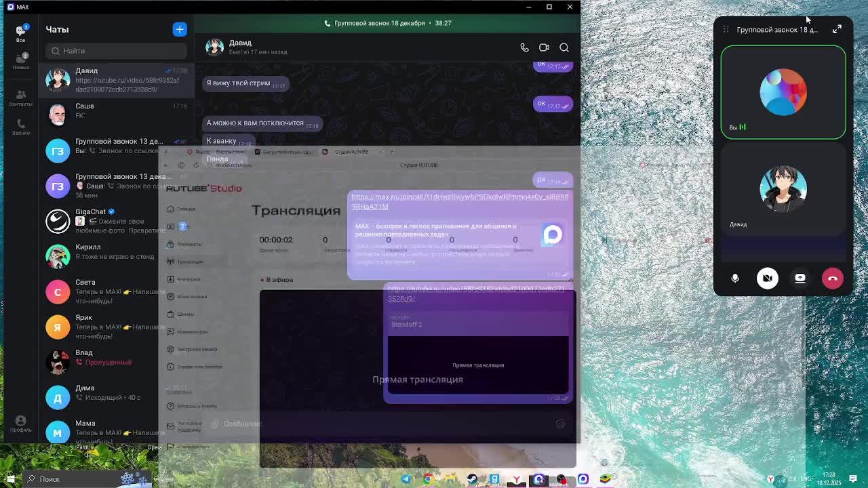Open the All chats tab in sidebar

(20, 33)
